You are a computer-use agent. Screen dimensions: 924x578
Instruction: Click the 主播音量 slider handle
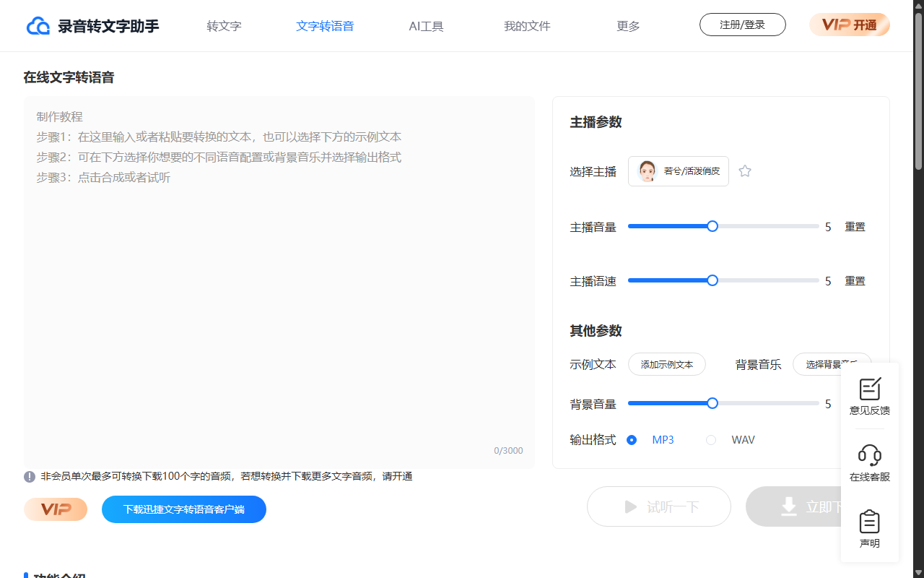pyautogui.click(x=712, y=226)
